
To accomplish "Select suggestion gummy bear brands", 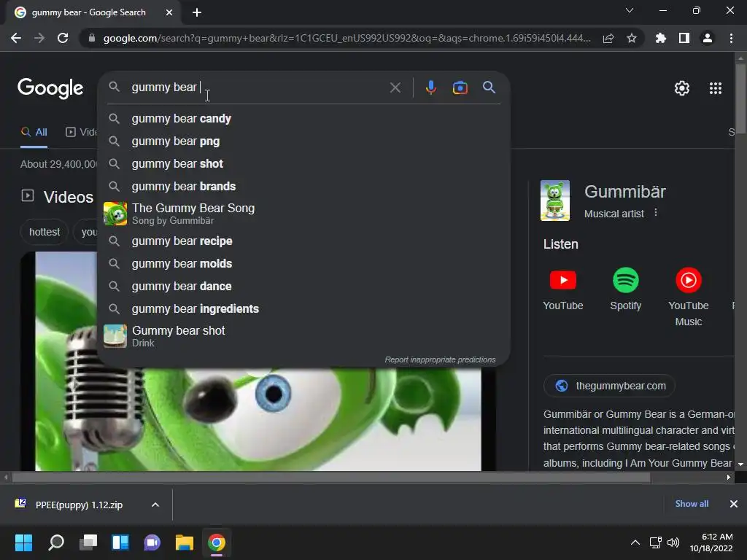I will pos(303,186).
